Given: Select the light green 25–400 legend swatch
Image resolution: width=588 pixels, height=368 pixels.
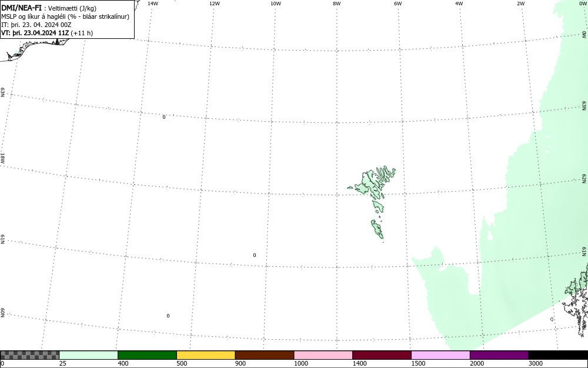Looking at the screenshot, I should pos(89,355).
